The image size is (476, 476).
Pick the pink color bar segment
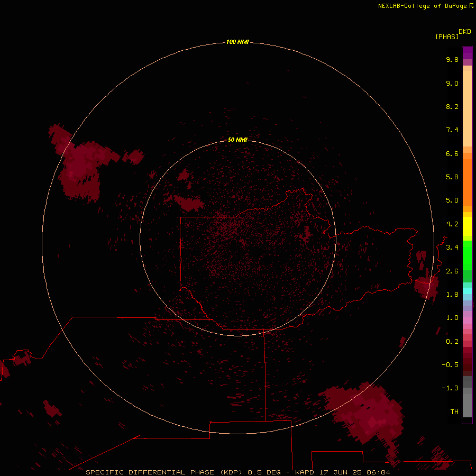pos(467,321)
